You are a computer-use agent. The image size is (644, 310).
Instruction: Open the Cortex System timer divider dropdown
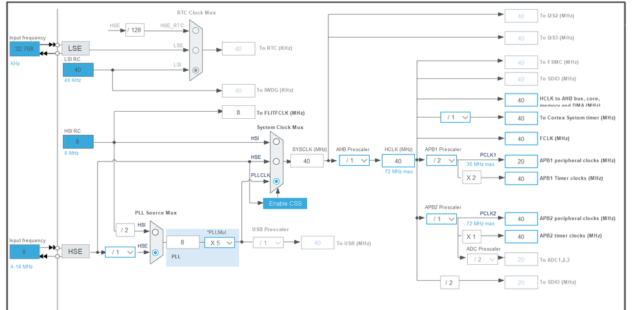(x=456, y=117)
